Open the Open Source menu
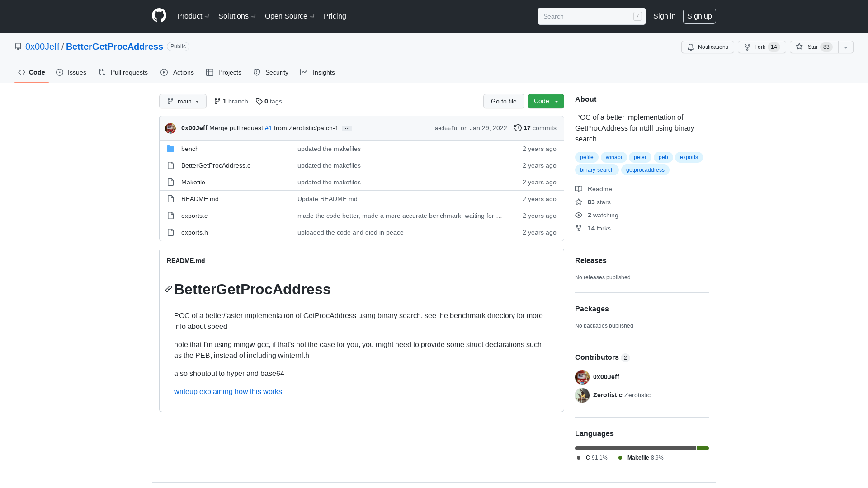Viewport: 868px width, 488px height. click(290, 16)
